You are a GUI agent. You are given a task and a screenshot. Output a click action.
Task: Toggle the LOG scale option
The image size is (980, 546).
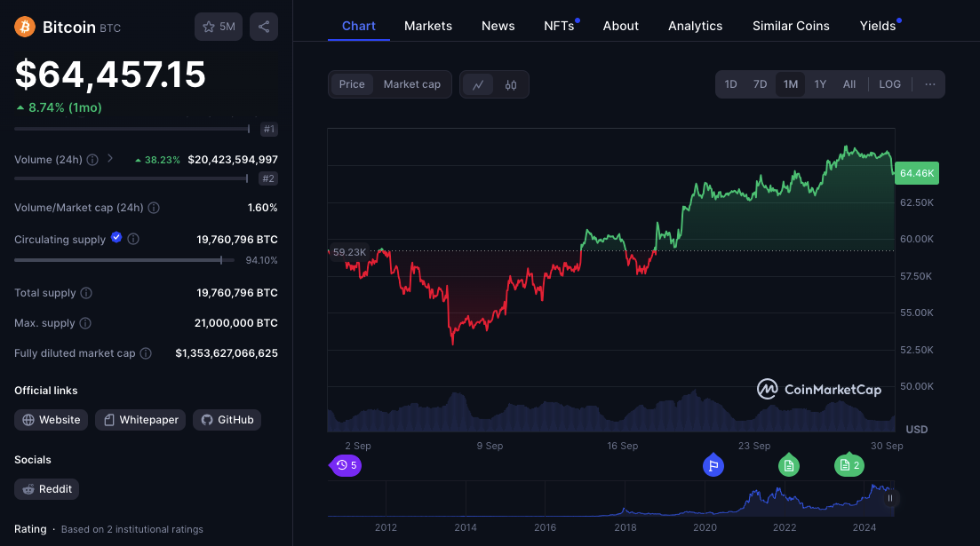889,84
